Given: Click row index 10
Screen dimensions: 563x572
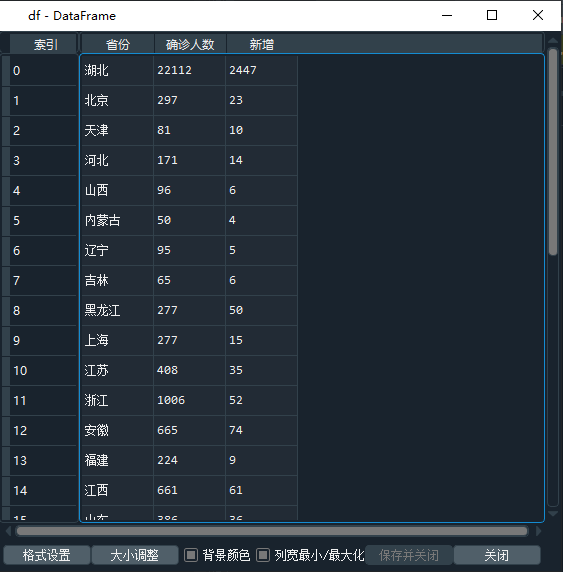Looking at the screenshot, I should tap(43, 370).
